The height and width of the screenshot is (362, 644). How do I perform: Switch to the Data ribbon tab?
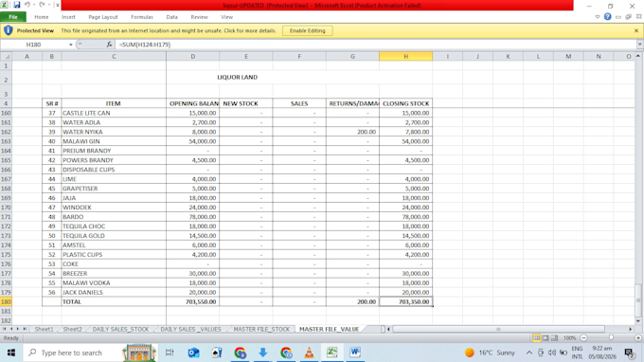pyautogui.click(x=171, y=17)
